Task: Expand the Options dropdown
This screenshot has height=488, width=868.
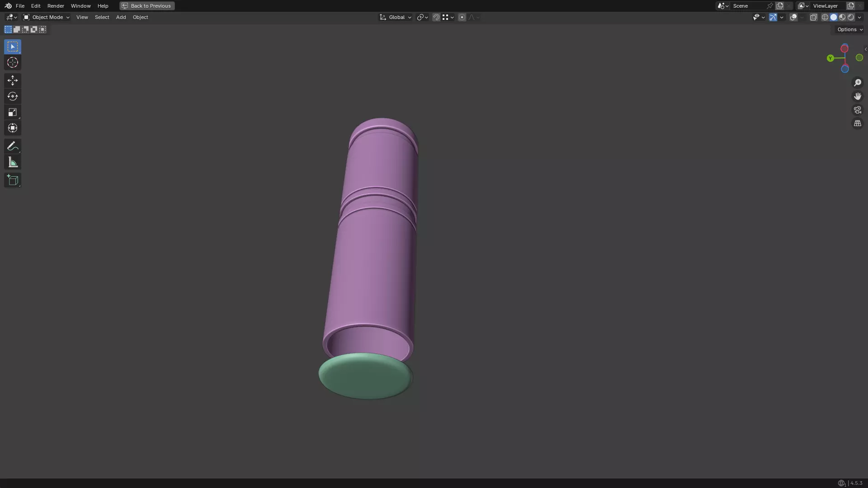Action: tap(849, 29)
